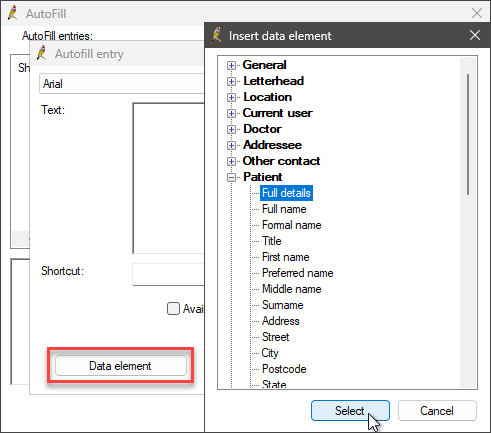
Task: Open the Data element button
Action: tap(120, 366)
